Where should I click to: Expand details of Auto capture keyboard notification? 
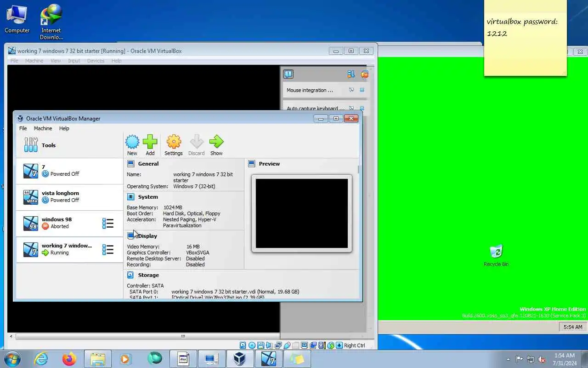[351, 109]
